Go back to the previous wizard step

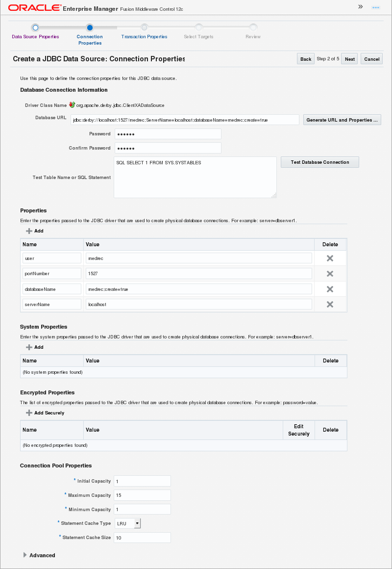coord(306,59)
